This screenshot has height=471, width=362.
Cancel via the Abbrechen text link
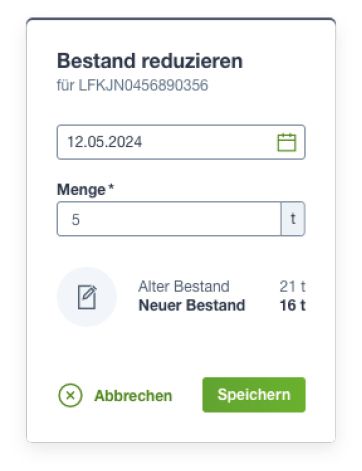tap(133, 396)
